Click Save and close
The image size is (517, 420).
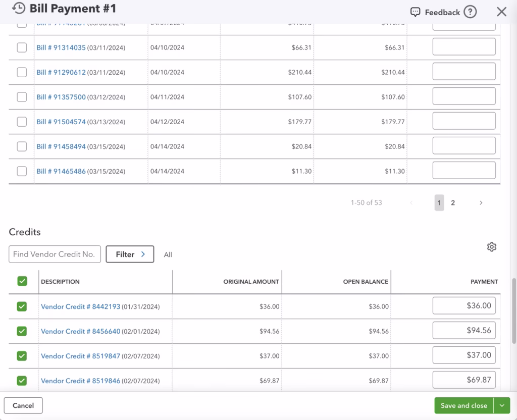tap(464, 405)
